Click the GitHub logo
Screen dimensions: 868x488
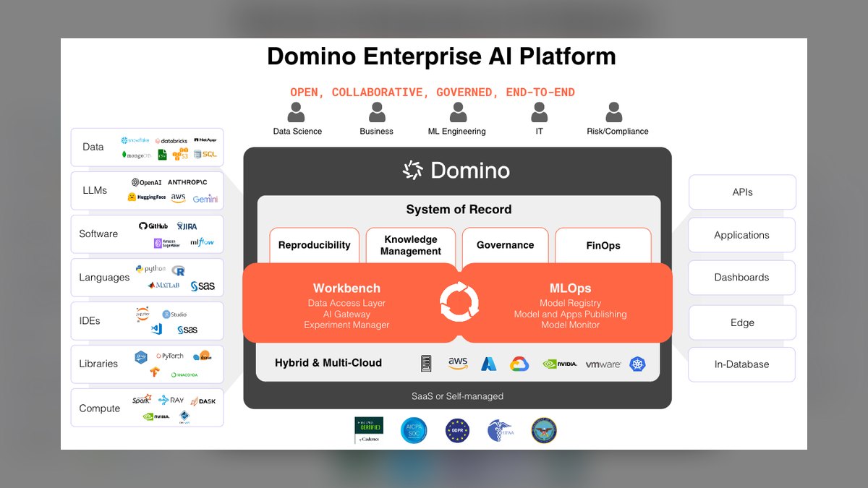point(153,226)
